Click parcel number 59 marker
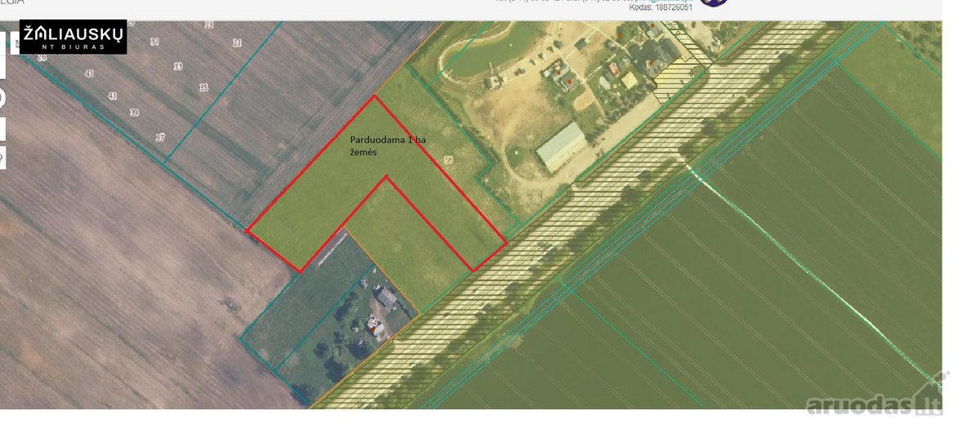The height and width of the screenshot is (436, 980). click(x=448, y=161)
